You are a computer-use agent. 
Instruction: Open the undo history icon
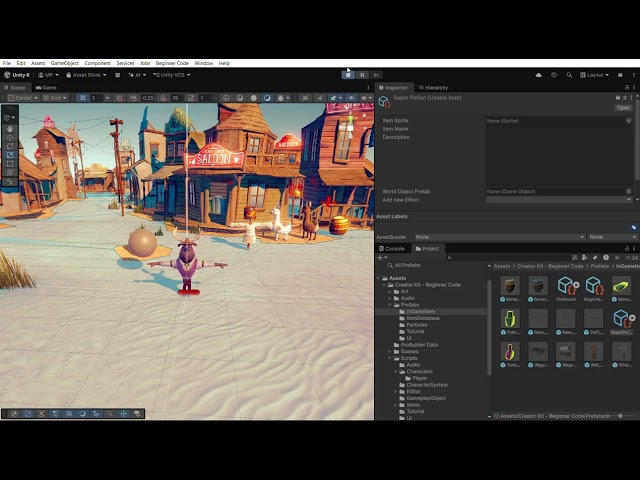coord(554,75)
